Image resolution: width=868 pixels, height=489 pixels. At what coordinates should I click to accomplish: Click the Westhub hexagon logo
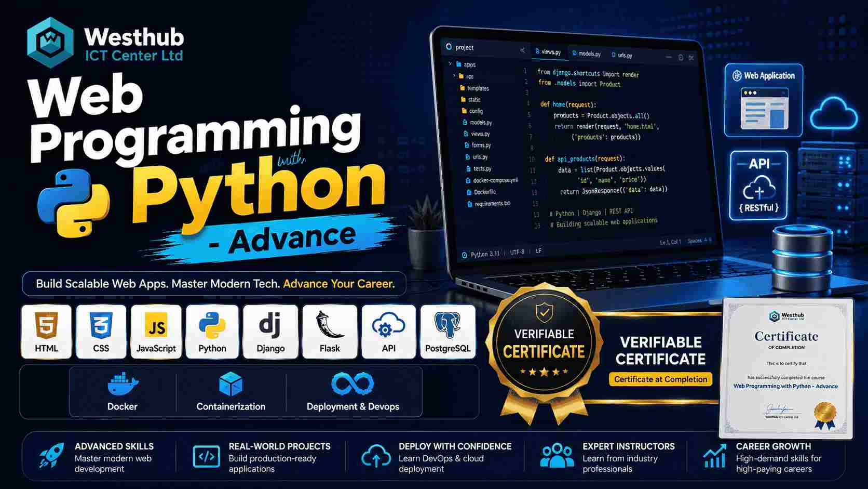50,42
